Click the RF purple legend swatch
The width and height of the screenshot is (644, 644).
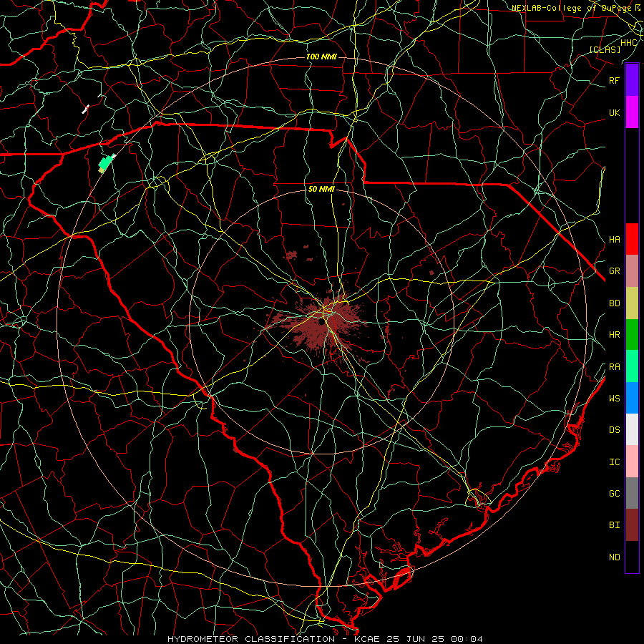pos(632,80)
